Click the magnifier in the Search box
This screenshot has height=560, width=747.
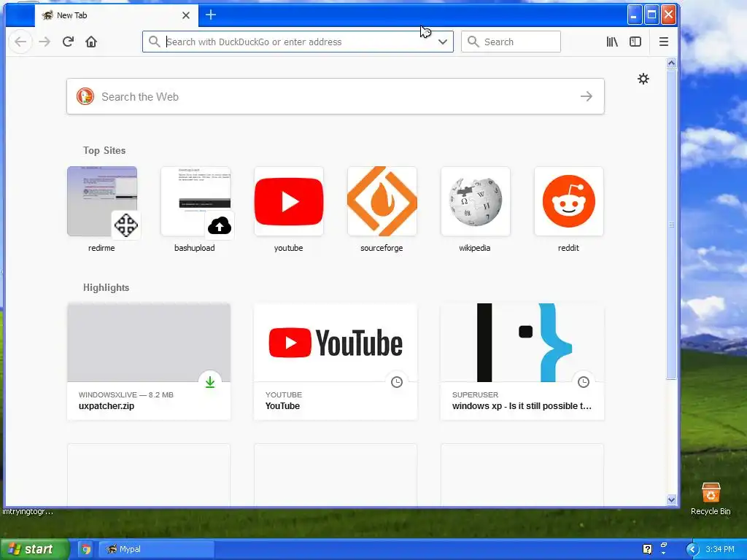473,42
